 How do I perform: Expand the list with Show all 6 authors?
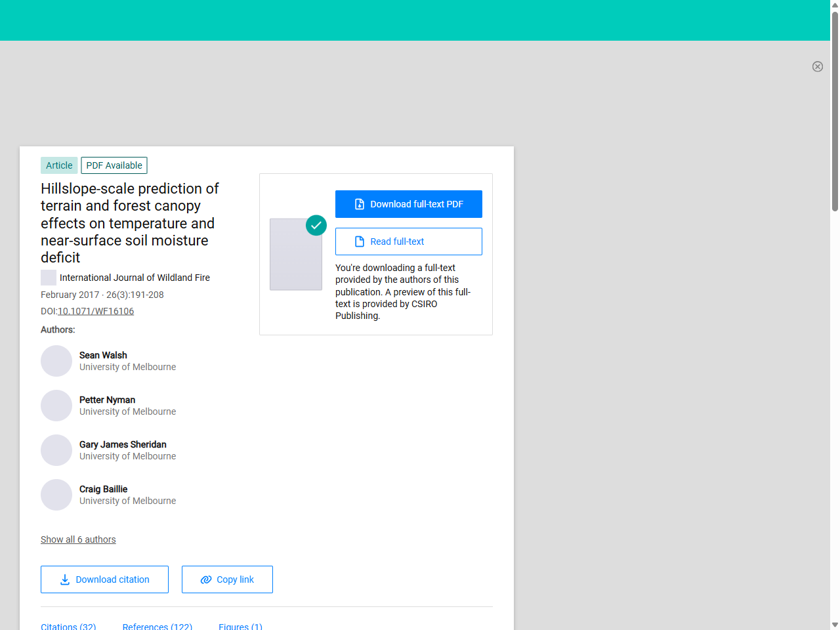78,539
